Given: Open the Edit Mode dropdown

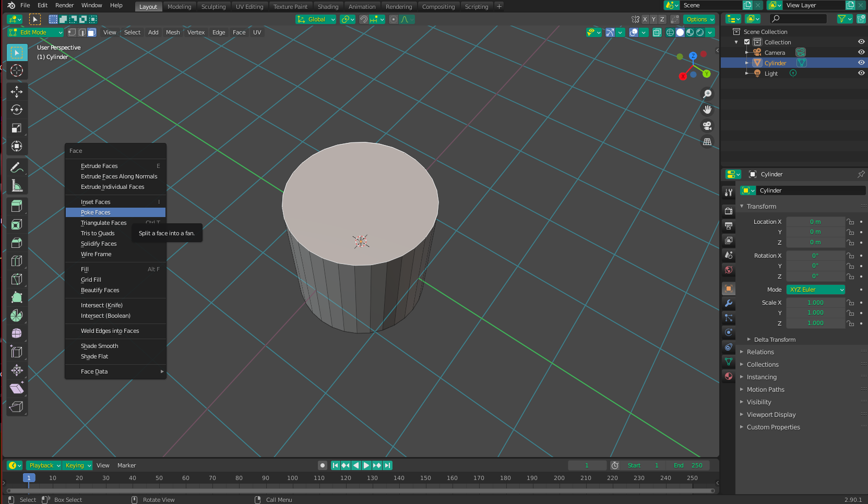Looking at the screenshot, I should coord(35,32).
